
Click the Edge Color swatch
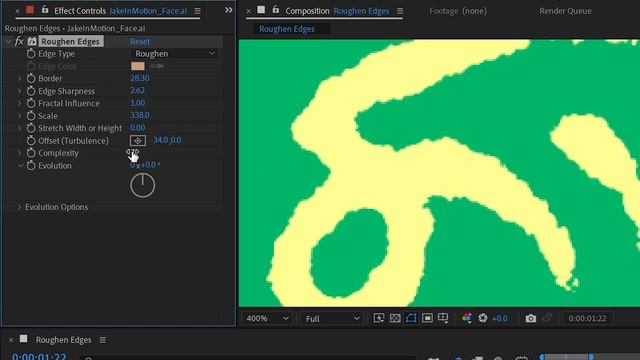tap(138, 66)
